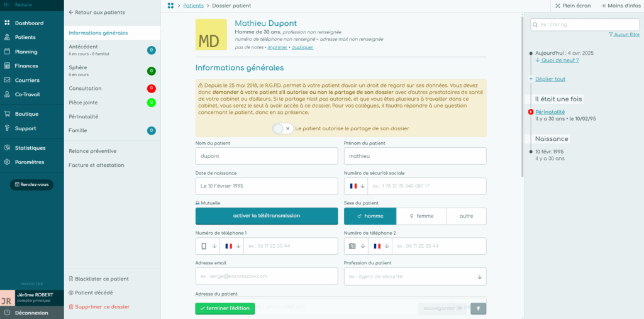
Task: Click the yellow MD patient avatar
Action: click(211, 35)
